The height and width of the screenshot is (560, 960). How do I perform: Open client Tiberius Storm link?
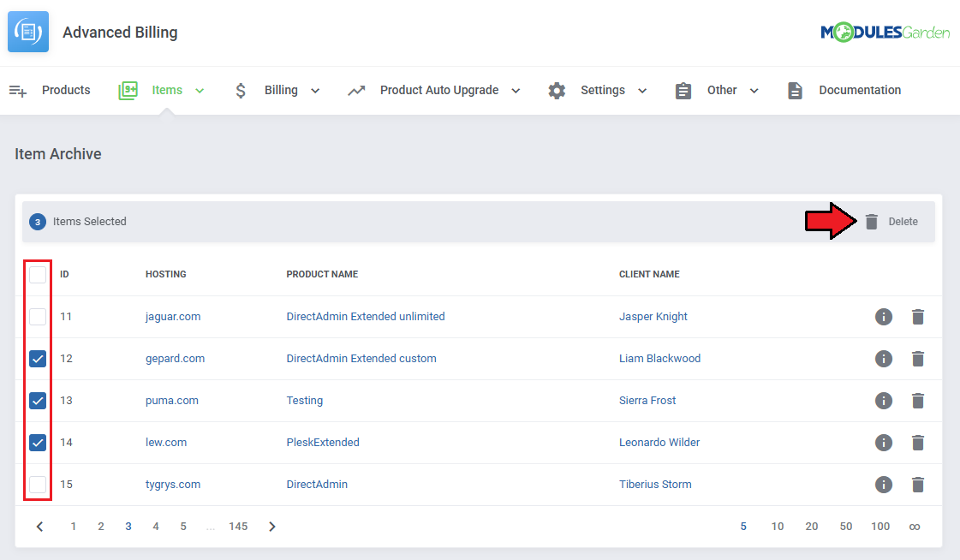tap(655, 485)
